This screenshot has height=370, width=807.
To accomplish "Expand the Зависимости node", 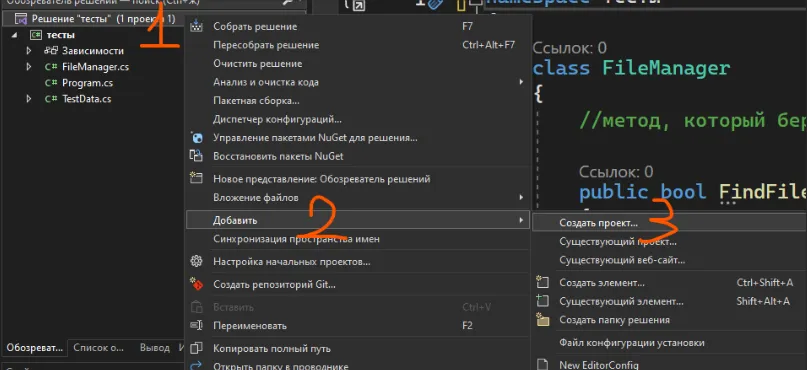I will pos(29,50).
